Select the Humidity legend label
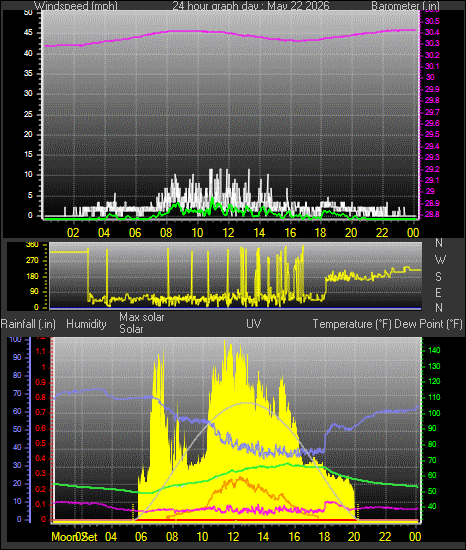The height and width of the screenshot is (550, 466). pos(86,324)
